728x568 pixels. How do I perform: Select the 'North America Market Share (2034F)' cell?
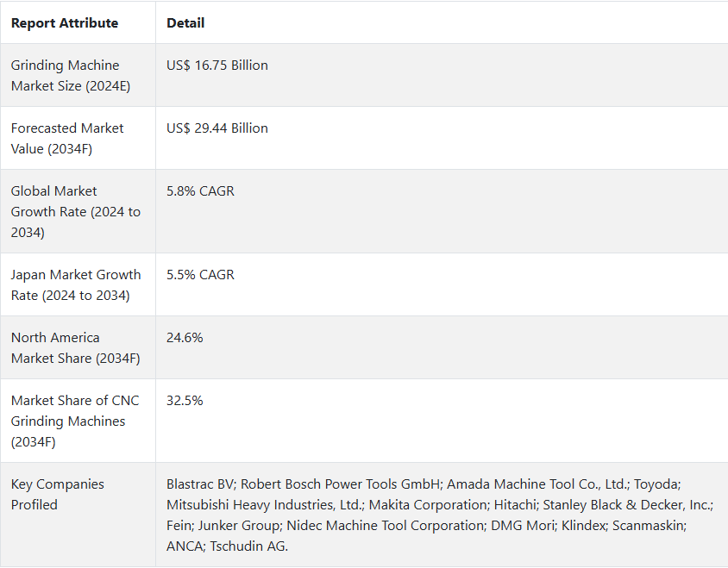78,347
